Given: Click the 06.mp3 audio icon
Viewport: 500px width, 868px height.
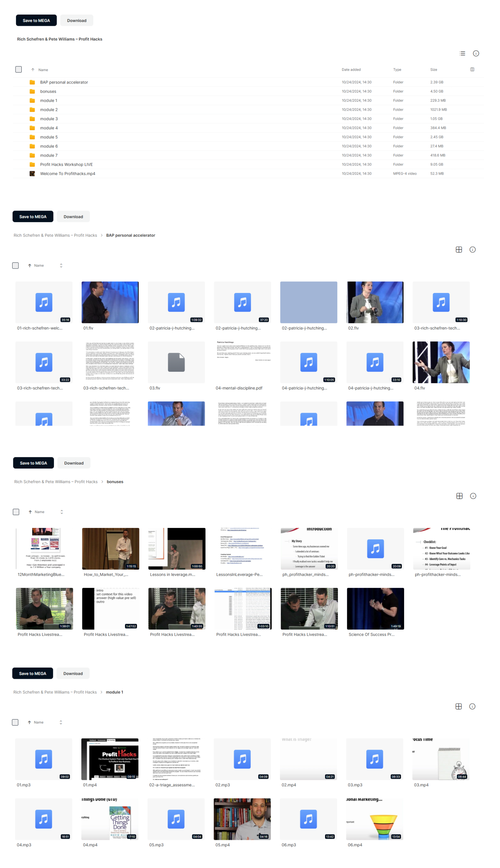Looking at the screenshot, I should (x=308, y=819).
